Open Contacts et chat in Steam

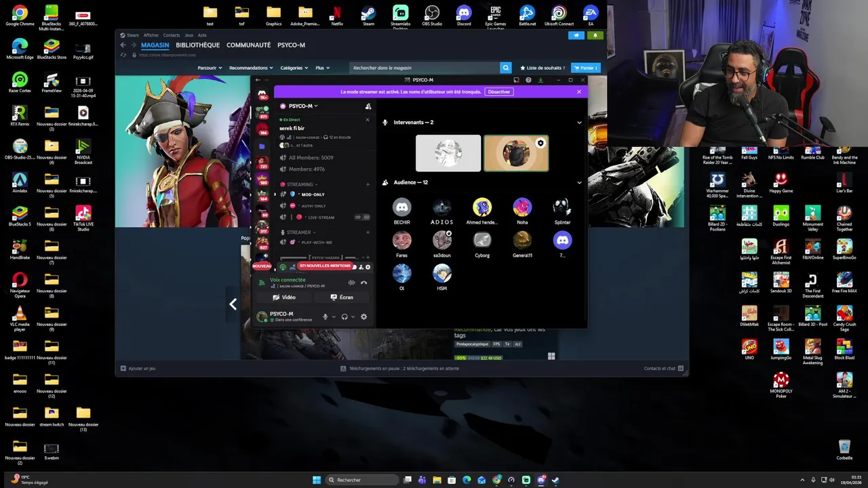click(x=663, y=369)
